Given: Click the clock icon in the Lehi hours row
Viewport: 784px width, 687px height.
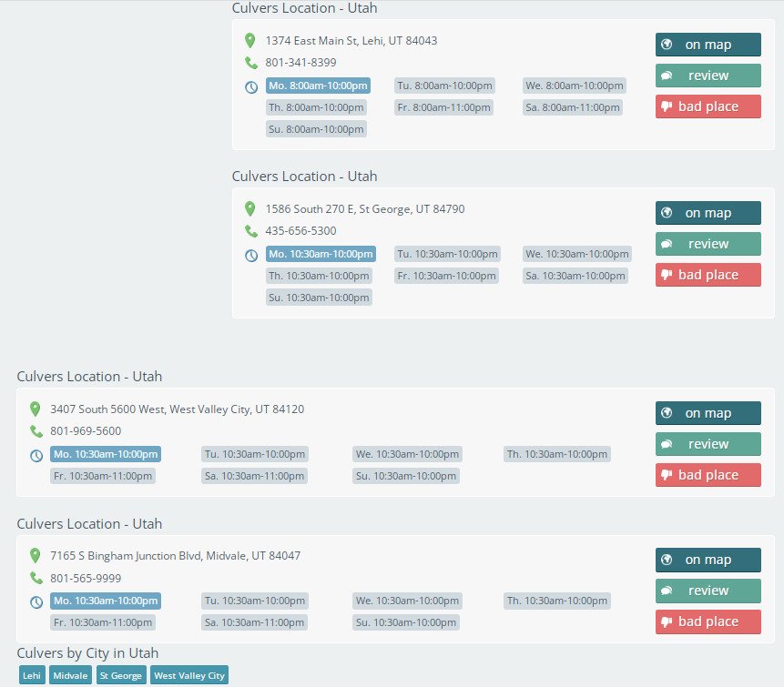Looking at the screenshot, I should click(x=251, y=87).
